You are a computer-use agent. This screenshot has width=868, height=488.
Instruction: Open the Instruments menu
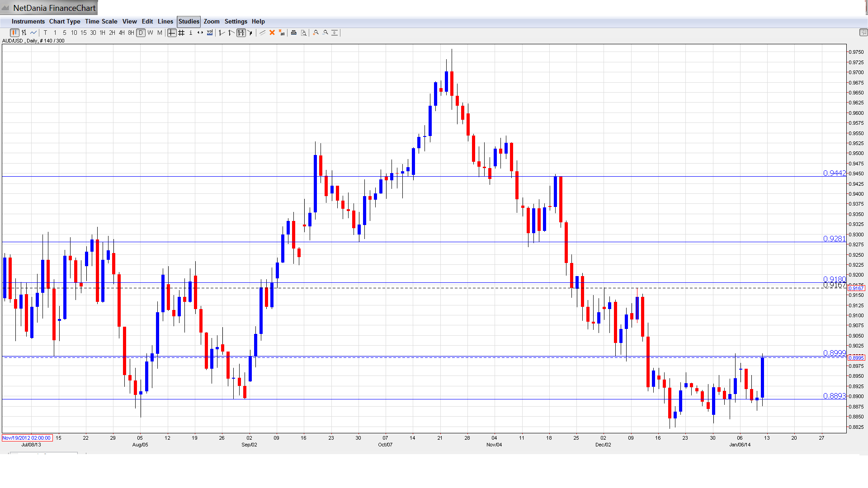pos(28,21)
